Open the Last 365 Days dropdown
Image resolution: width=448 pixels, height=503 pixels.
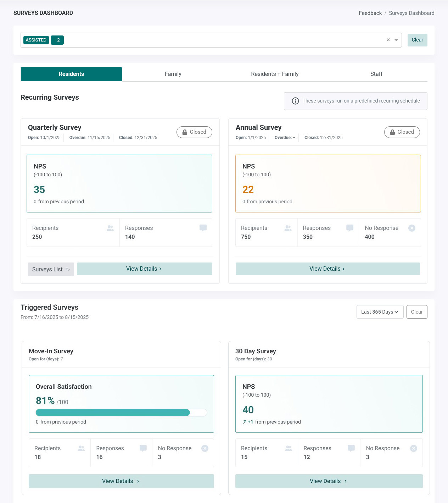click(x=380, y=312)
